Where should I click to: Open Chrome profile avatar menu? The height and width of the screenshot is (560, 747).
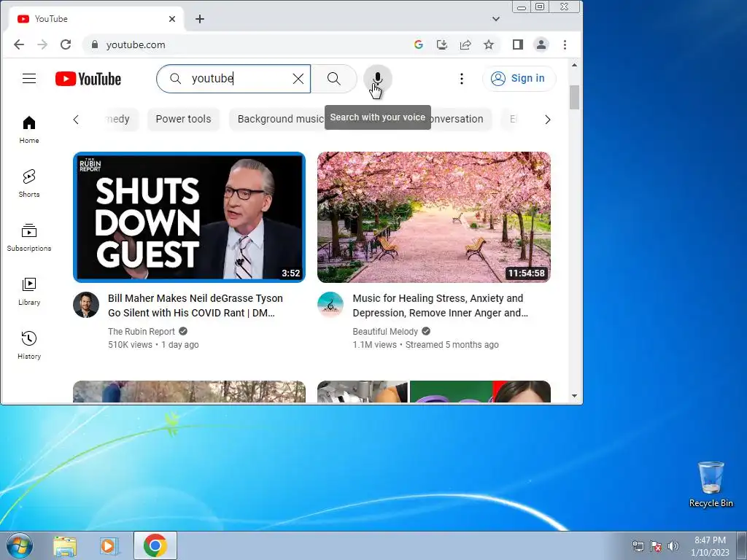tap(541, 44)
